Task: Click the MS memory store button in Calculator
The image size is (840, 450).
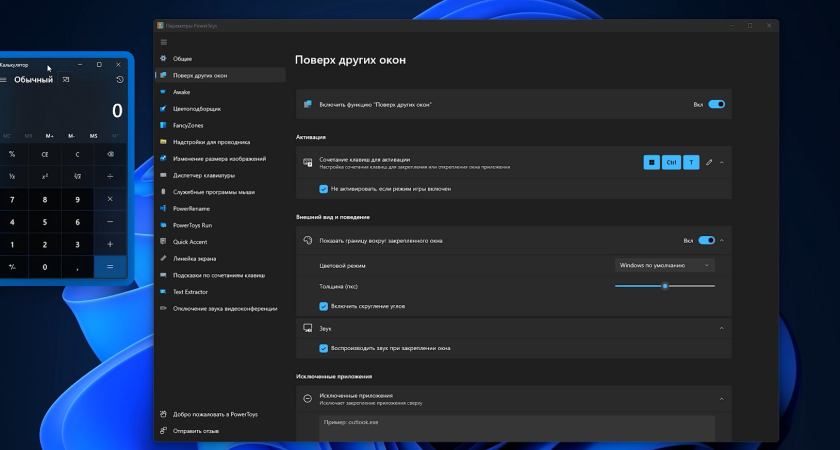Action: click(94, 136)
